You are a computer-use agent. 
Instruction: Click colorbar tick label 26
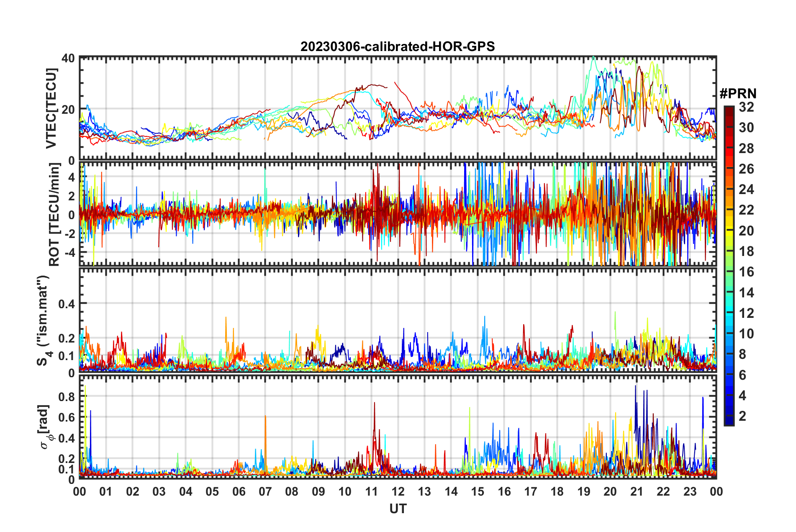pos(746,169)
